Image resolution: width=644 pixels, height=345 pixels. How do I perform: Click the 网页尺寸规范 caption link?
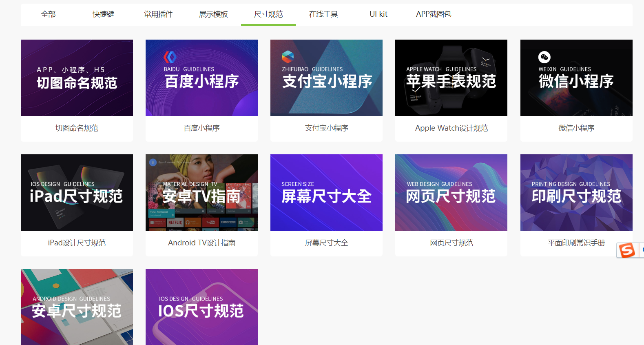pyautogui.click(x=451, y=243)
